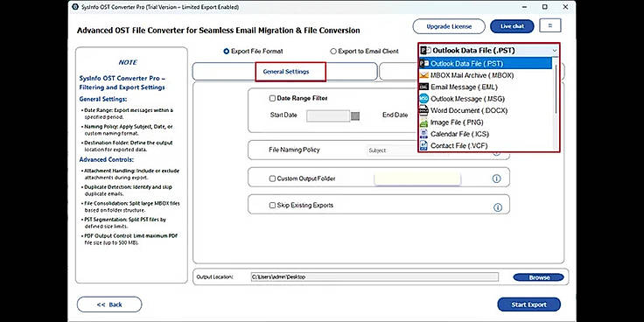Enable the Custom Output Folder checkbox
This screenshot has height=322, width=644.
point(272,178)
